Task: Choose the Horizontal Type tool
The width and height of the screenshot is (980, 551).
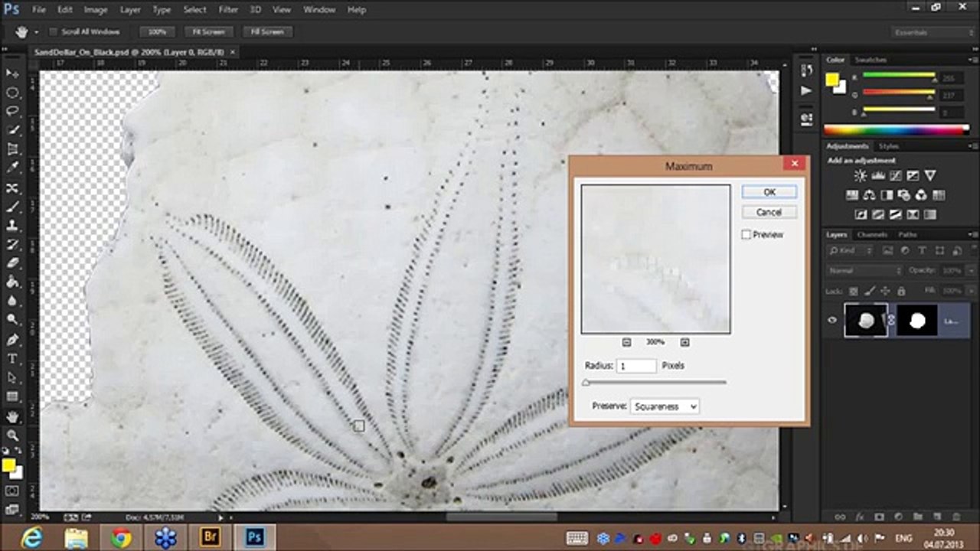Action: click(12, 358)
